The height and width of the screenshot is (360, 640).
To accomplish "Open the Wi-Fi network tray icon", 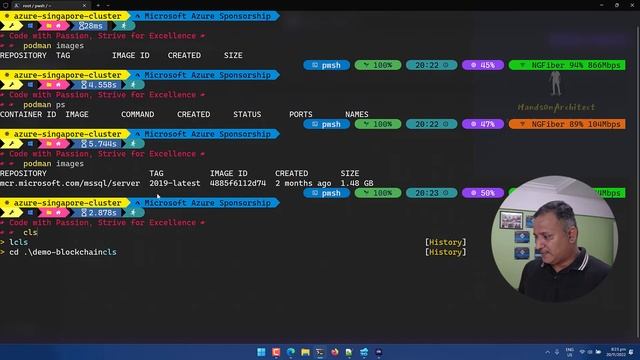I will [582, 352].
